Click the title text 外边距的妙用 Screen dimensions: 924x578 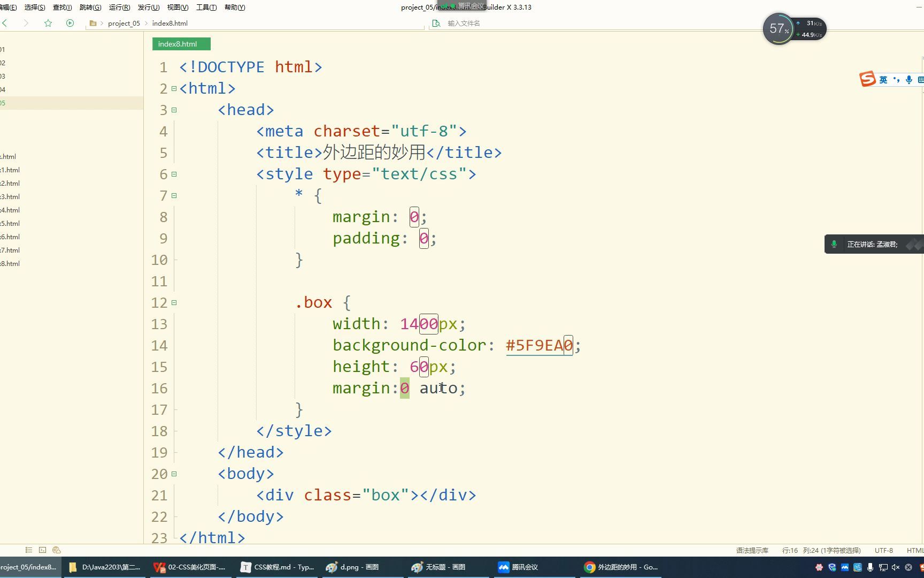pyautogui.click(x=374, y=153)
